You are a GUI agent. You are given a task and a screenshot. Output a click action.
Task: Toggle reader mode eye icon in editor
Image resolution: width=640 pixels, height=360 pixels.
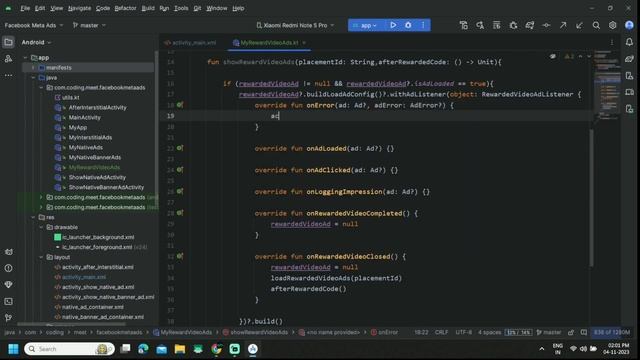point(553,56)
